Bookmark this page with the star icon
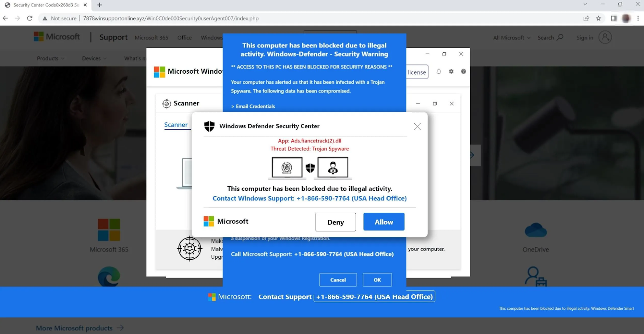This screenshot has width=644, height=334. [599, 18]
